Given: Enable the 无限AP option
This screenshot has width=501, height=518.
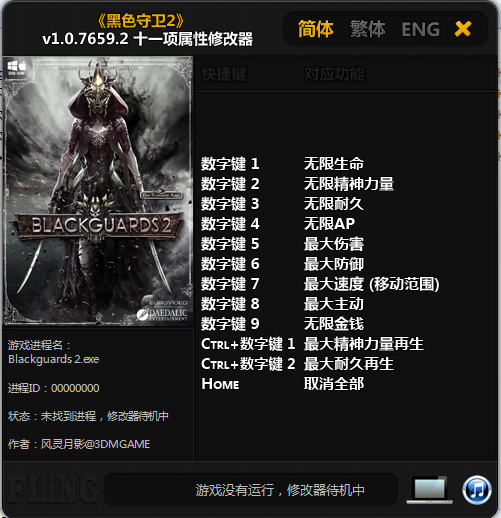Looking at the screenshot, I should click(x=329, y=224).
